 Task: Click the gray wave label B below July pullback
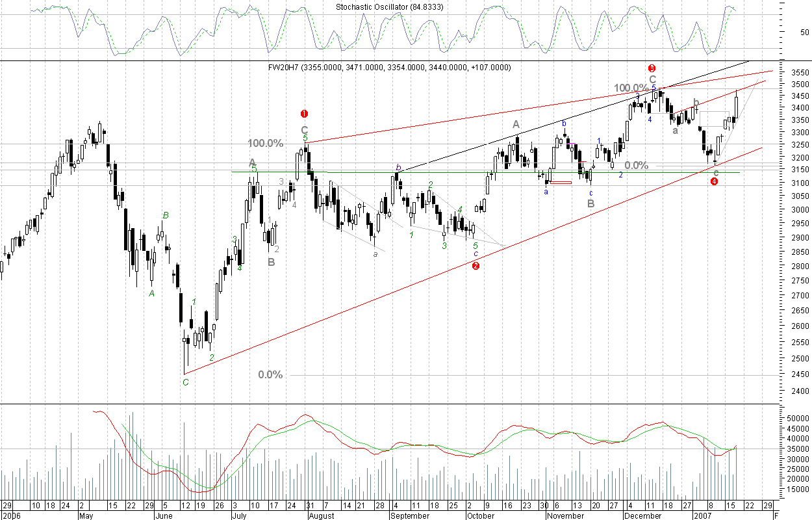[271, 262]
